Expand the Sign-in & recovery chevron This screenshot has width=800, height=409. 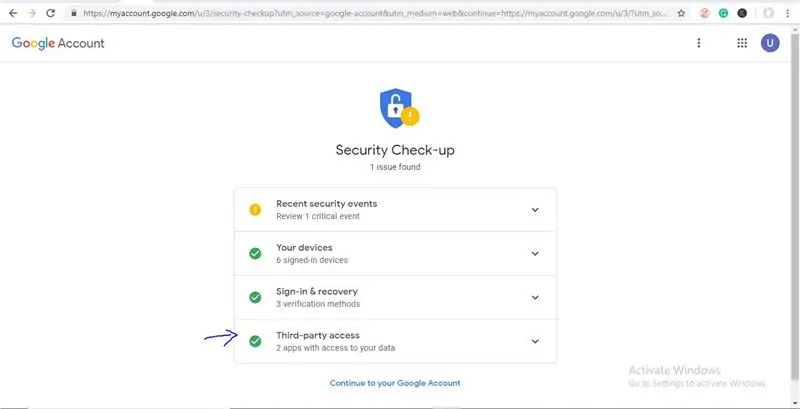(535, 297)
